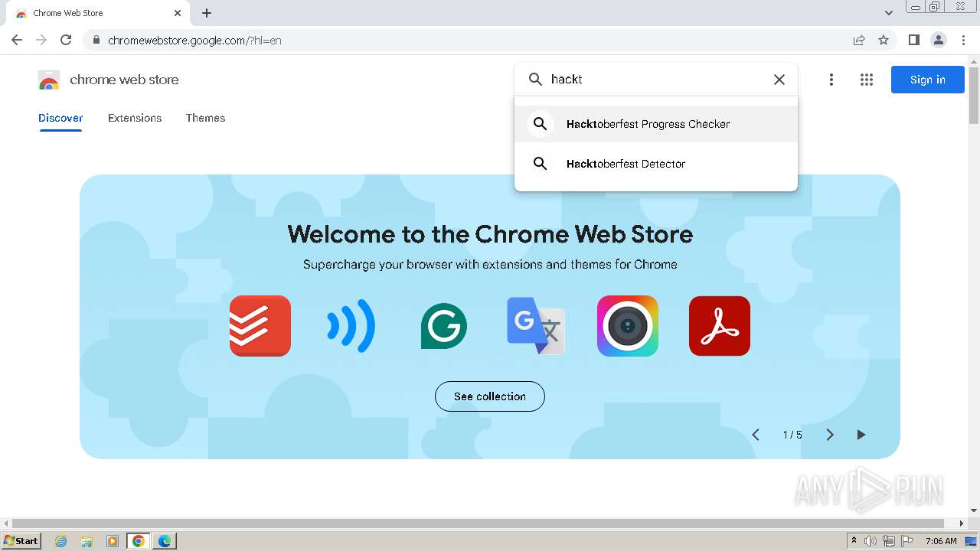
Task: Go to next carousel slide
Action: (830, 435)
